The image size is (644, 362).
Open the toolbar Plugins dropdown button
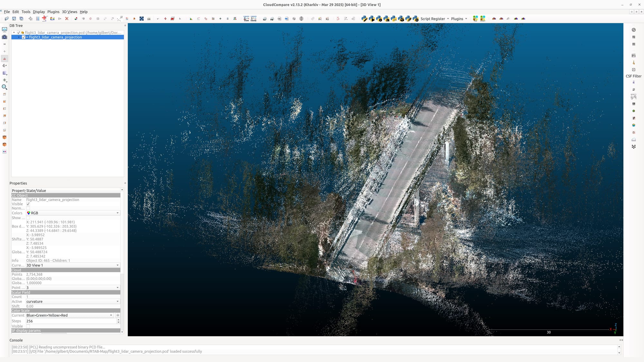point(459,19)
